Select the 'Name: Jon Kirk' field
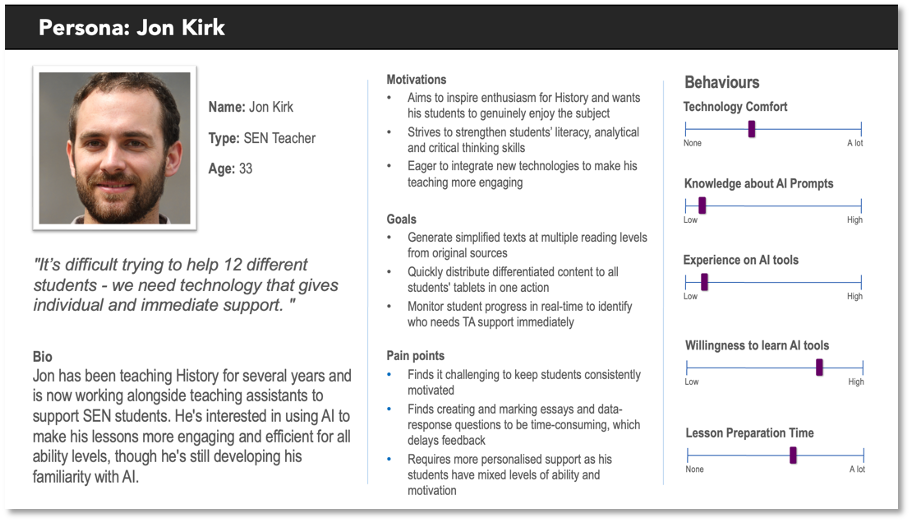 pyautogui.click(x=251, y=107)
